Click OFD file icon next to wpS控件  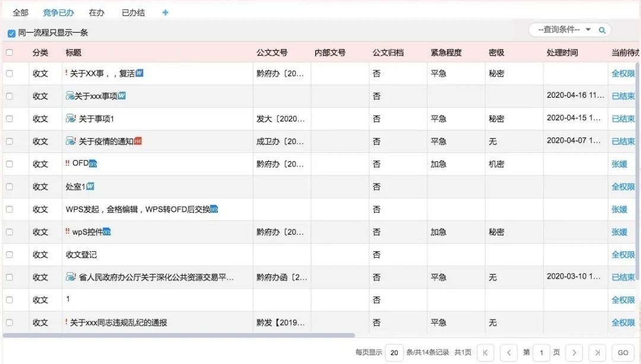click(107, 232)
